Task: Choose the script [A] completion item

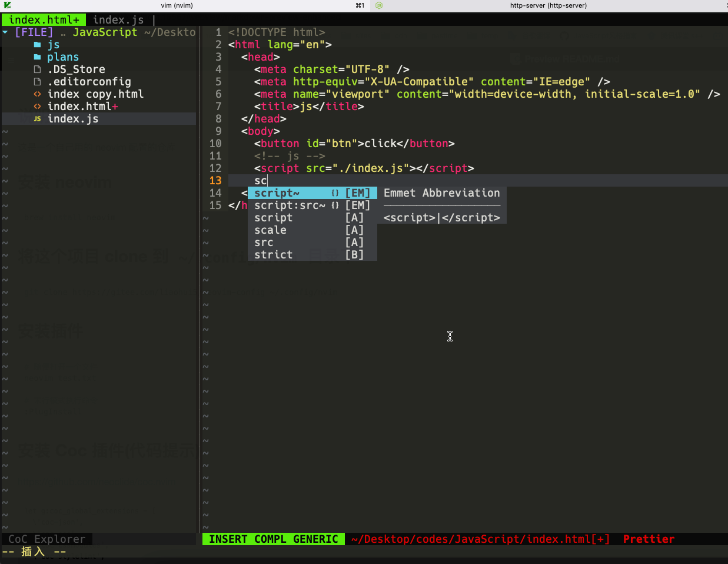Action: point(313,218)
